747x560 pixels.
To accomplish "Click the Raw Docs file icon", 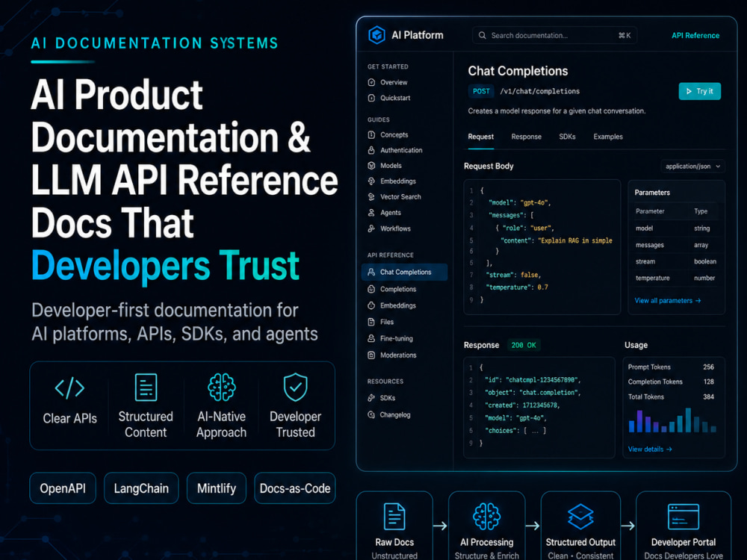I will pos(394,517).
